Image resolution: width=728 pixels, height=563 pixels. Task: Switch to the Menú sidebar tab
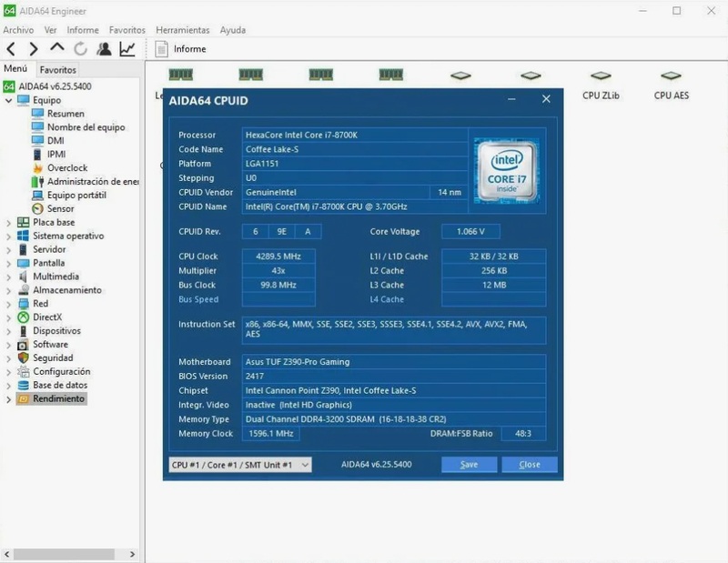click(15, 69)
